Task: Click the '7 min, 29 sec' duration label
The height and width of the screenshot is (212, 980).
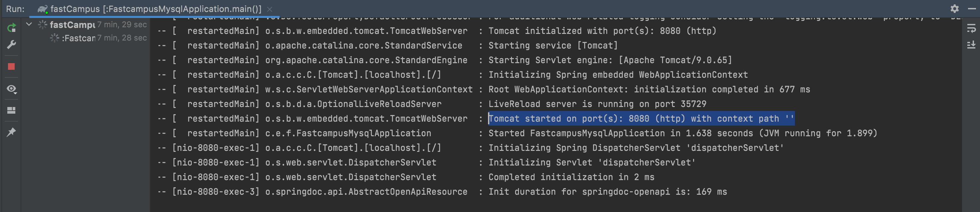Action: [x=122, y=25]
